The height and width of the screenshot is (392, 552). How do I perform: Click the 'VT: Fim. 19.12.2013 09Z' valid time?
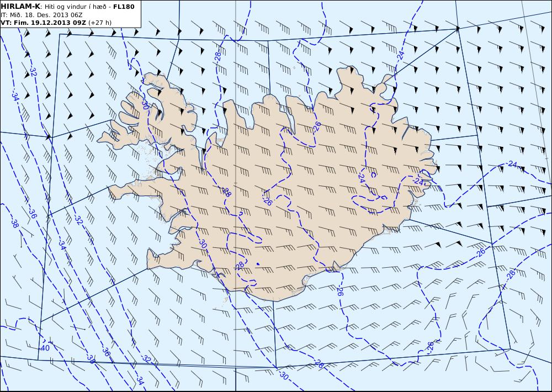point(43,23)
